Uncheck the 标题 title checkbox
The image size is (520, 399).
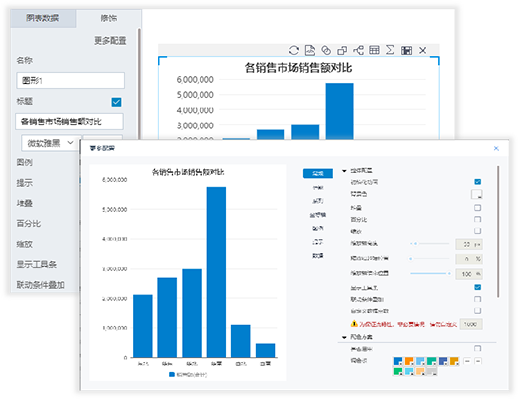click(x=116, y=102)
